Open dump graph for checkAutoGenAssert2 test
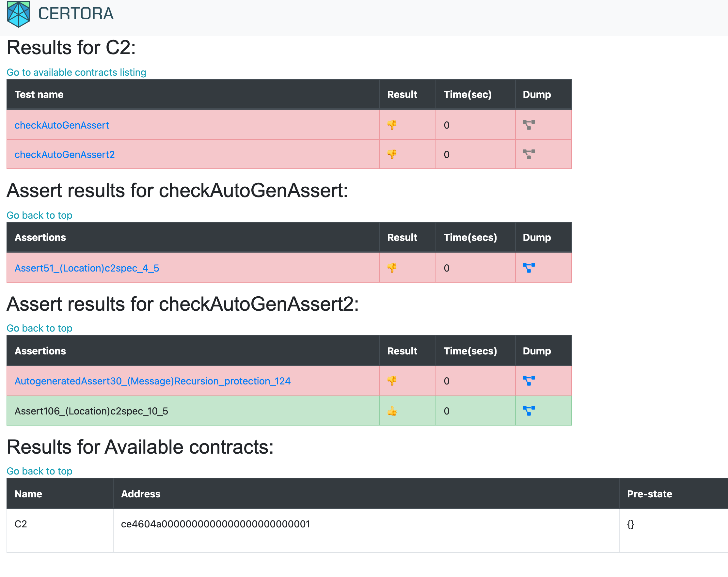Screen dimensions: 728x577 tap(529, 154)
